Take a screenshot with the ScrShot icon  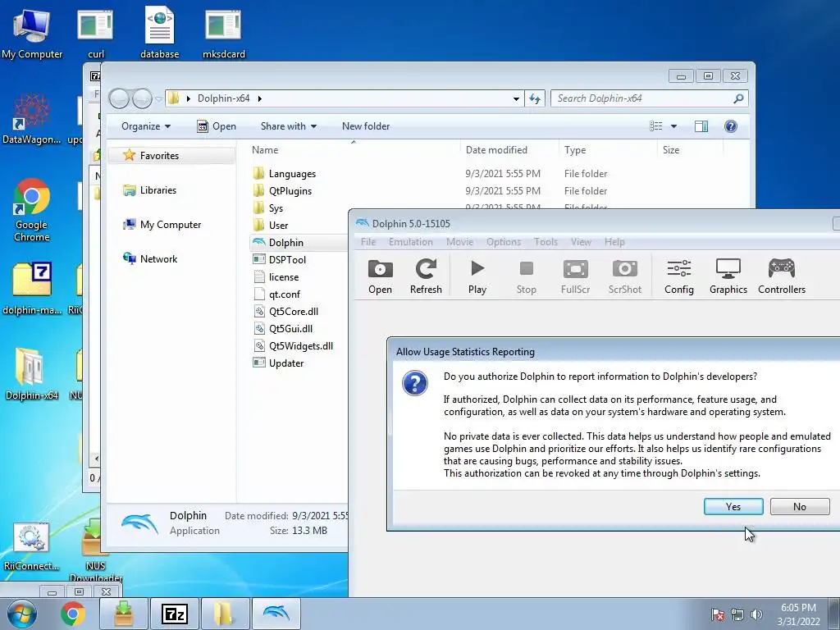[624, 276]
